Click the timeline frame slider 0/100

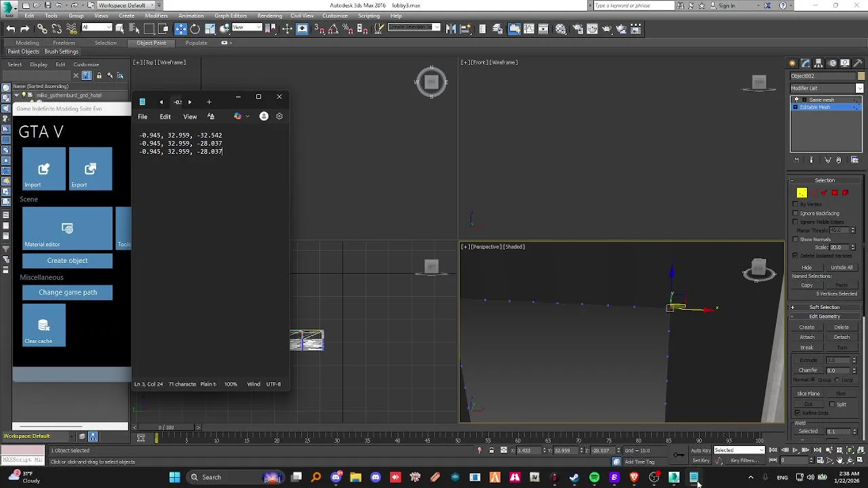coord(165,427)
